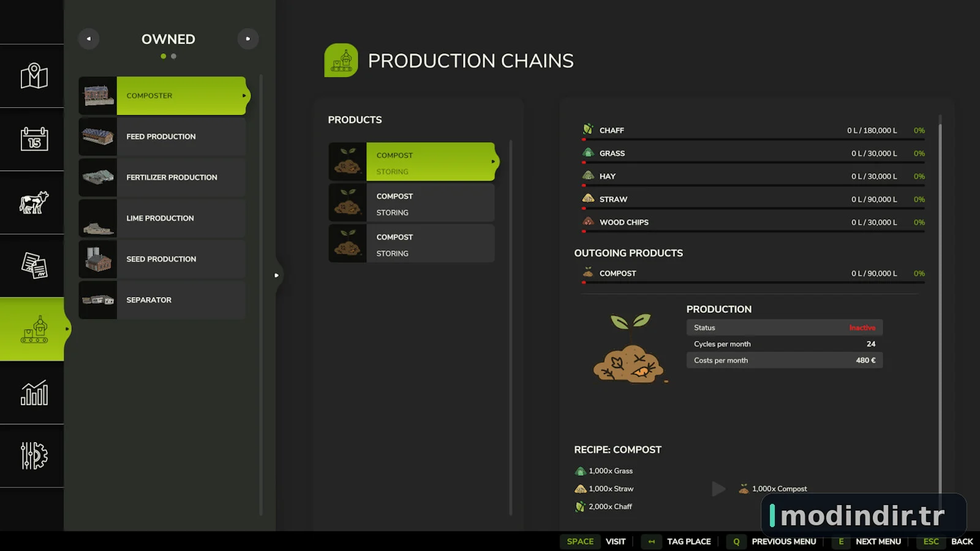Expand the side panel collapse arrow
This screenshot has height=551, width=980.
point(276,275)
